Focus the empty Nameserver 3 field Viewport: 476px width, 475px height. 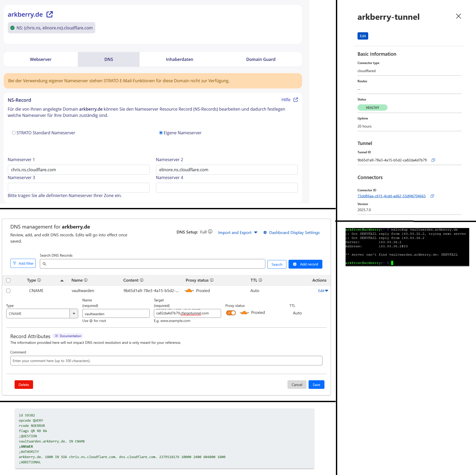coord(79,188)
